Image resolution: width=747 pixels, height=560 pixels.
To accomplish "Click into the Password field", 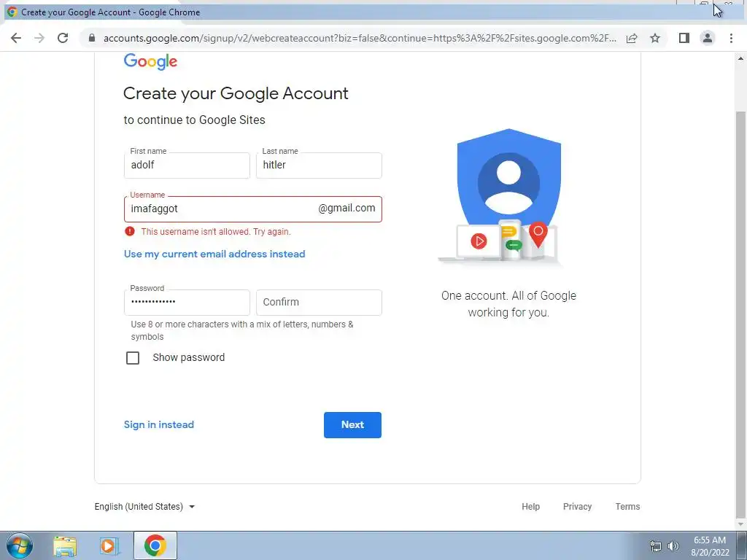I will click(x=187, y=303).
